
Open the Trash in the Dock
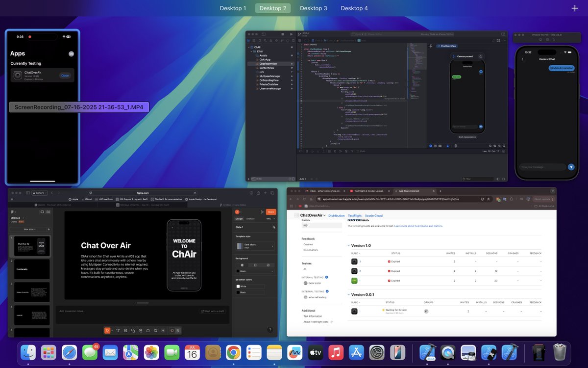pyautogui.click(x=560, y=352)
